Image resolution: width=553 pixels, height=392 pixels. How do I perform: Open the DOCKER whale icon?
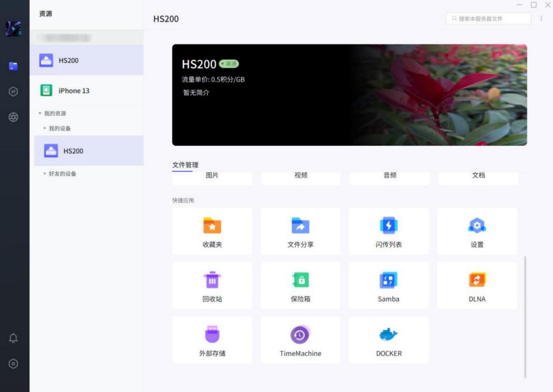point(389,335)
